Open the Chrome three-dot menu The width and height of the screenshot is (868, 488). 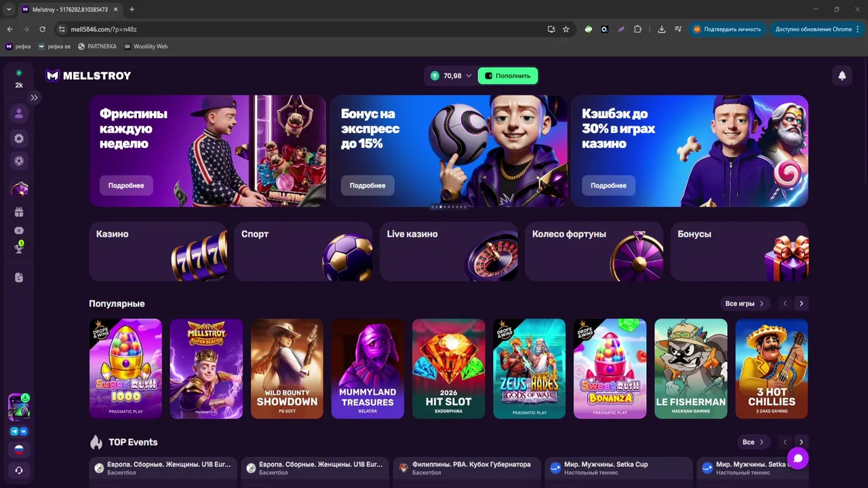(x=858, y=29)
